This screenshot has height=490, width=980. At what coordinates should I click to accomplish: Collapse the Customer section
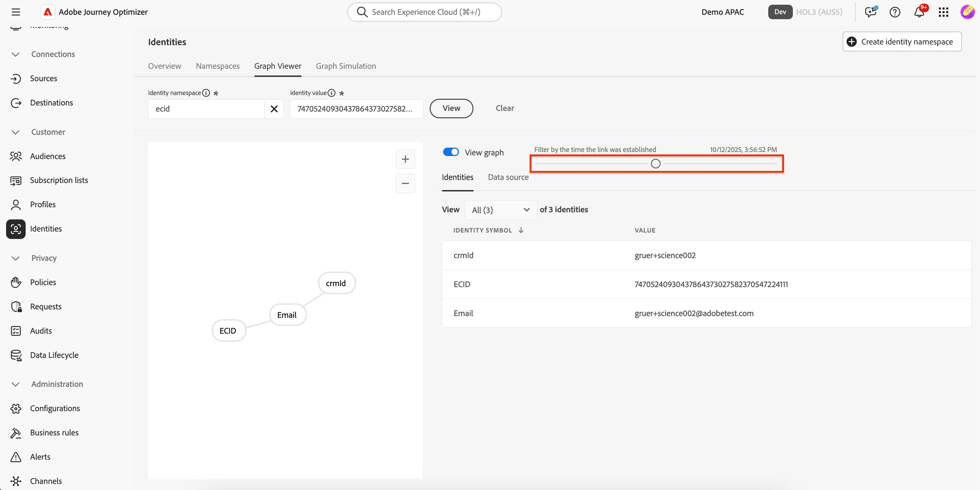point(16,132)
